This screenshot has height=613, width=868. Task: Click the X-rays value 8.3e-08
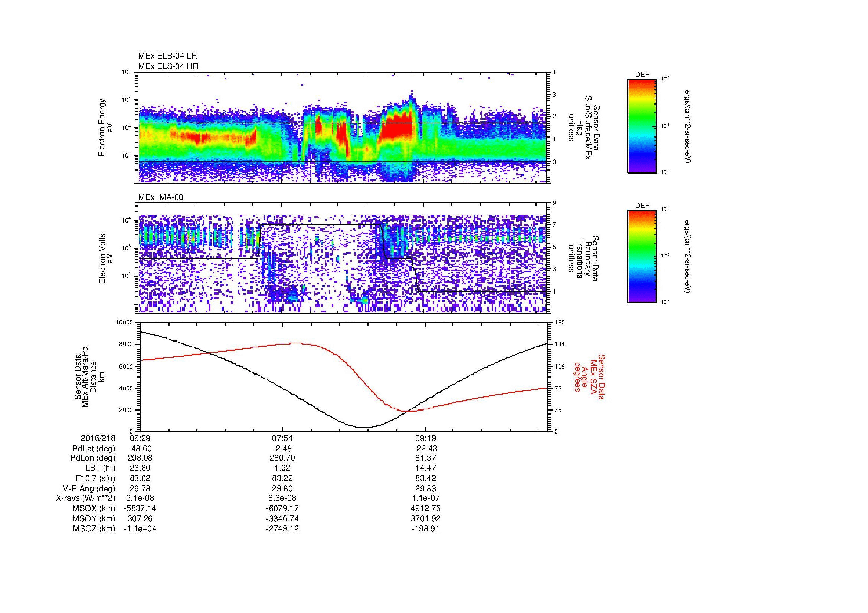click(x=282, y=498)
